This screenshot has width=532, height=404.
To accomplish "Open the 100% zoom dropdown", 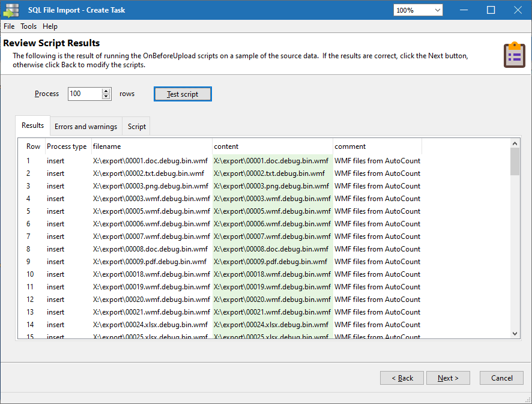I will click(x=418, y=10).
